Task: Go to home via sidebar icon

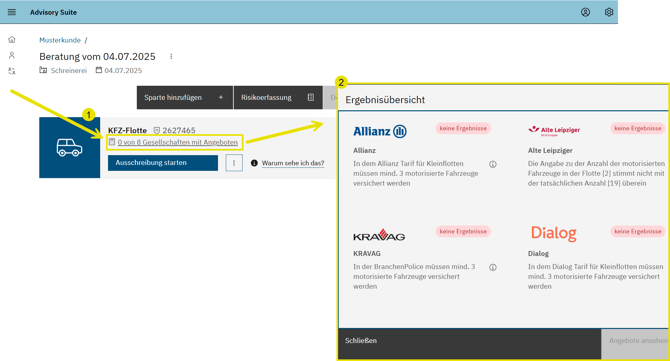Action: 12,40
